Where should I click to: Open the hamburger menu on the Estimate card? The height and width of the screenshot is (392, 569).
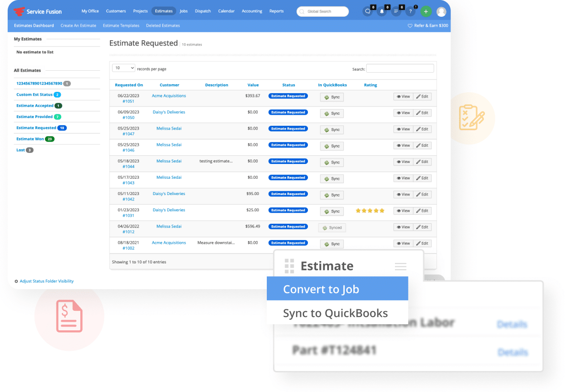[x=401, y=266]
